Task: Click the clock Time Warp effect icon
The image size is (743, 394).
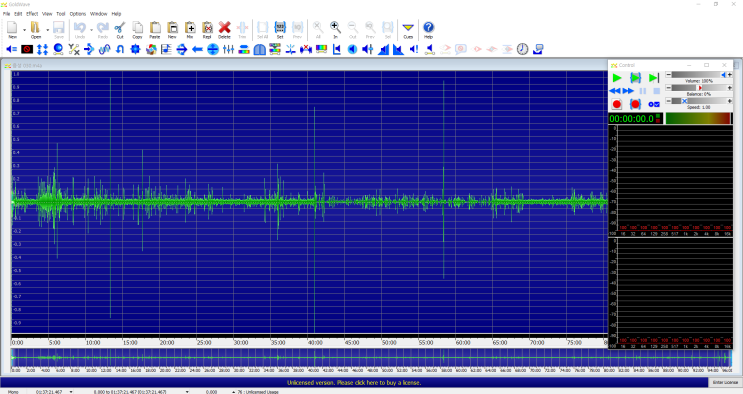Action: (x=522, y=49)
